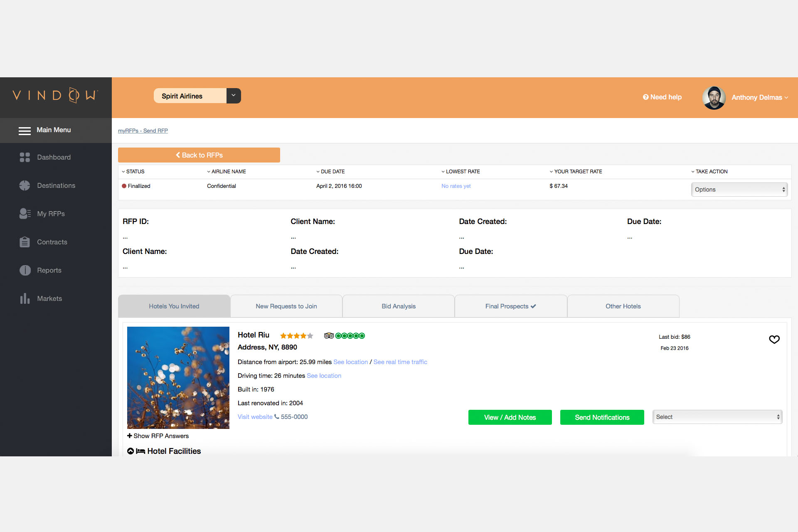Open the Spirit Airlines account dropdown
The width and height of the screenshot is (798, 532).
click(x=234, y=96)
